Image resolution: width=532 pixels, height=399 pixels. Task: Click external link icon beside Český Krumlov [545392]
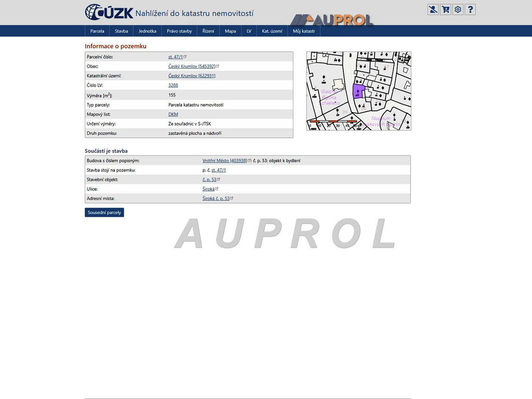coord(218,66)
